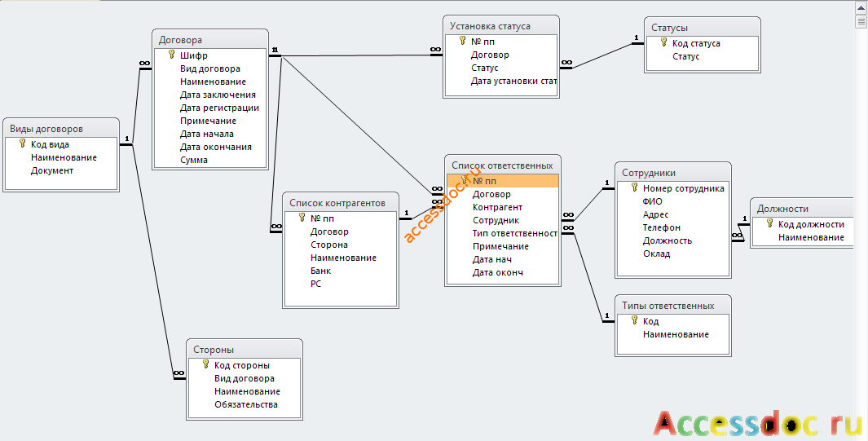Click the key icon beside Код вида
Image resolution: width=868 pixels, height=441 pixels.
point(23,143)
